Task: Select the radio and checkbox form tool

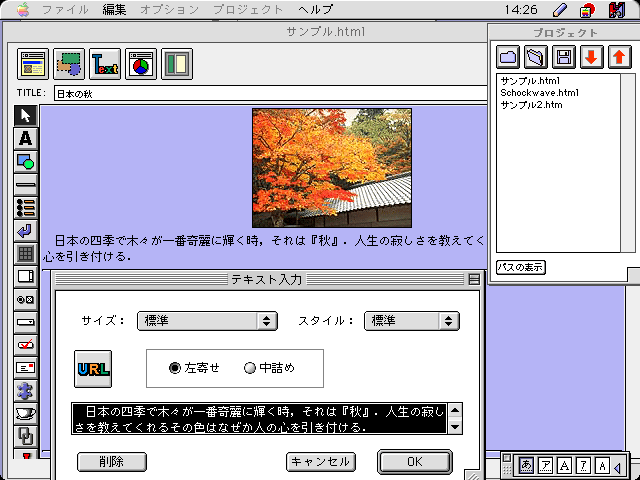Action: point(26,300)
